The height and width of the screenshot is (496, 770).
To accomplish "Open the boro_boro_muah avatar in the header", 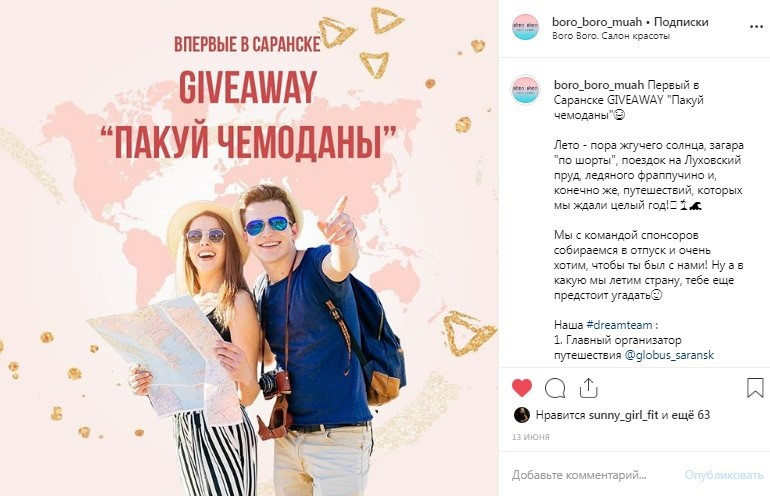I will [x=525, y=27].
